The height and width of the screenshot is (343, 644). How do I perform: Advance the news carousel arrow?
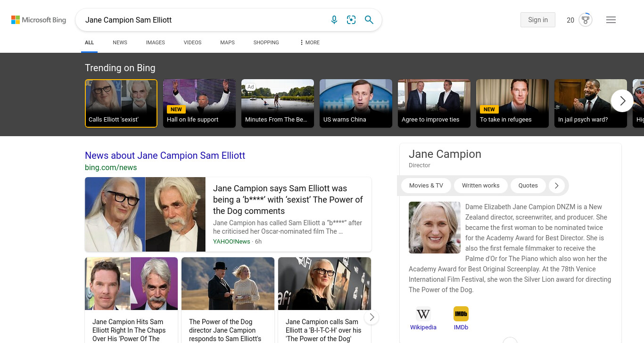point(372,317)
